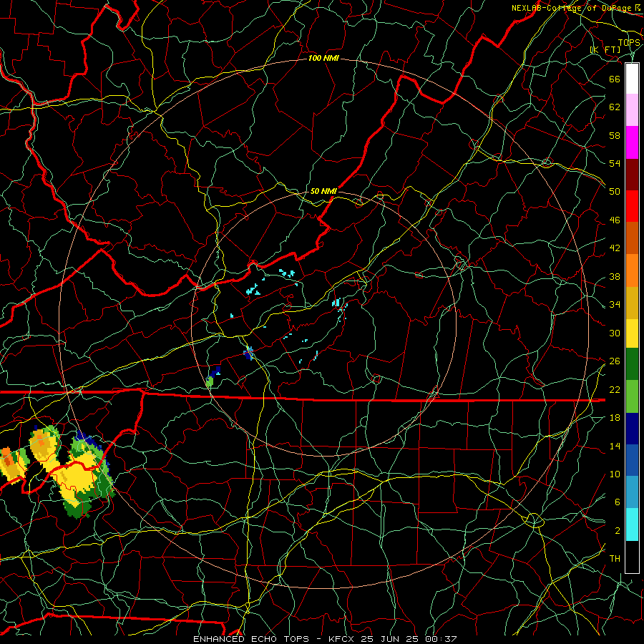Screen dimensions: 644x644
Task: Click the light green legend swatch above 22
Action: (632, 396)
